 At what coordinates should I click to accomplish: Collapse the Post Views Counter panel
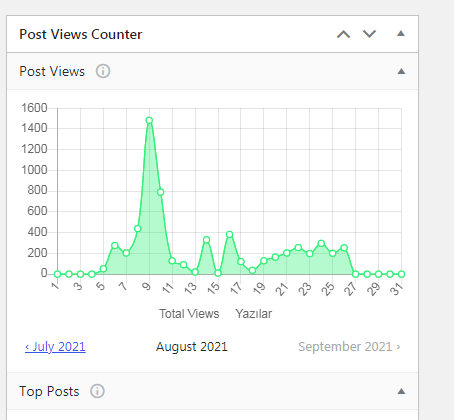(x=401, y=33)
